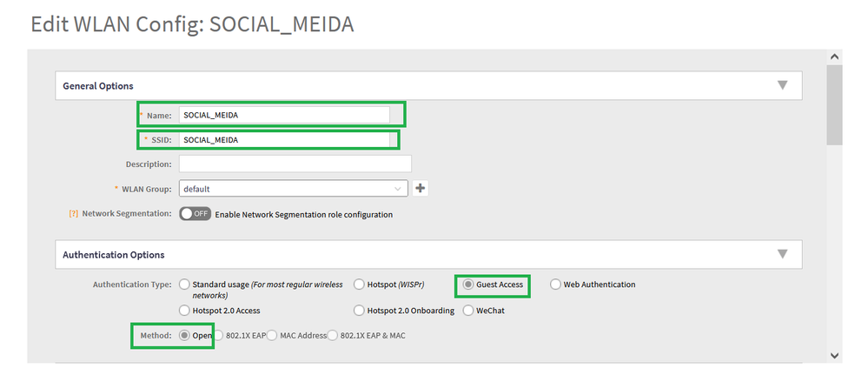Open the WLAN Group dropdown
The width and height of the screenshot is (868, 368).
[293, 189]
